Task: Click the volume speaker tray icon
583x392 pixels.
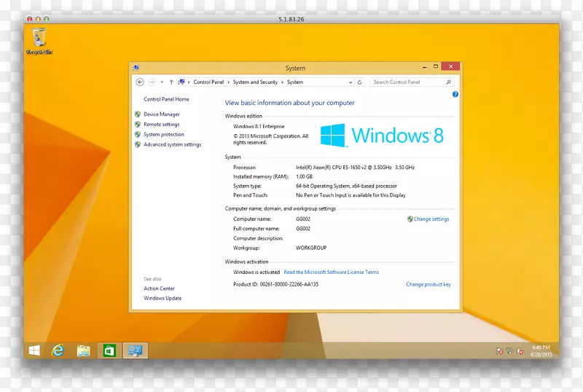Action: point(520,350)
